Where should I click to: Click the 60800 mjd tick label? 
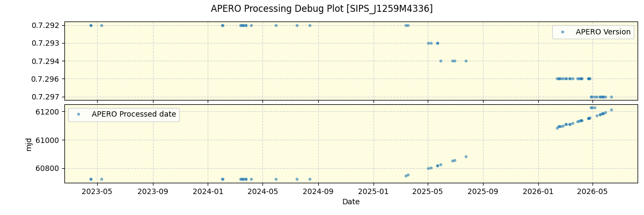point(47,168)
